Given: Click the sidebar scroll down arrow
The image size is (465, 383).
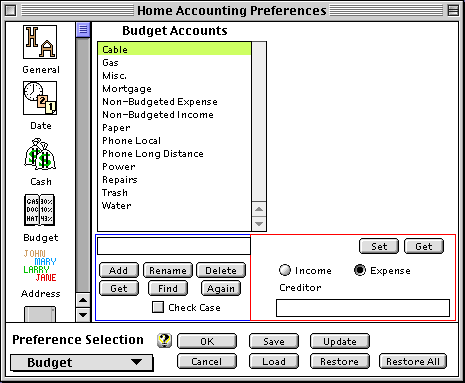Looking at the screenshot, I should (x=83, y=314).
